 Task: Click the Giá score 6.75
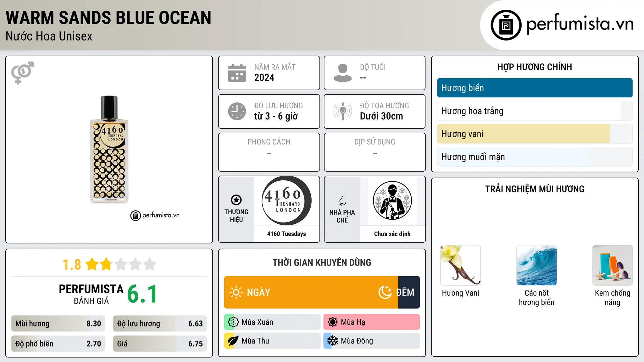pos(196,344)
